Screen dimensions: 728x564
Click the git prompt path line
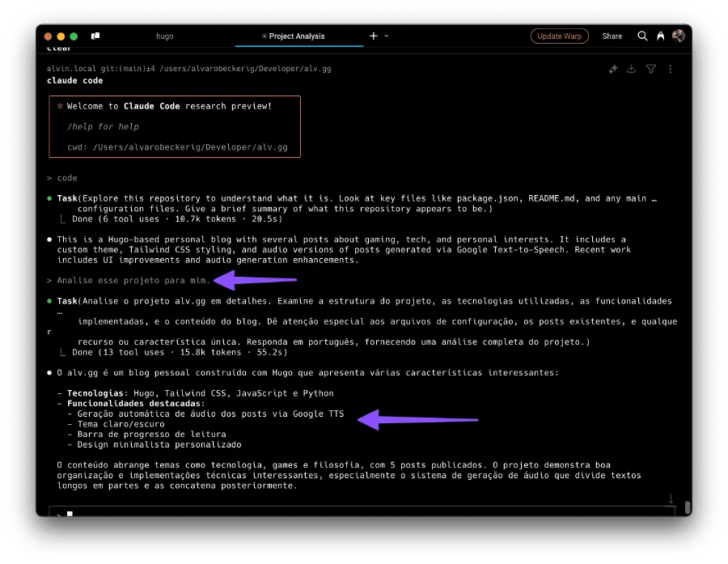[x=189, y=68]
